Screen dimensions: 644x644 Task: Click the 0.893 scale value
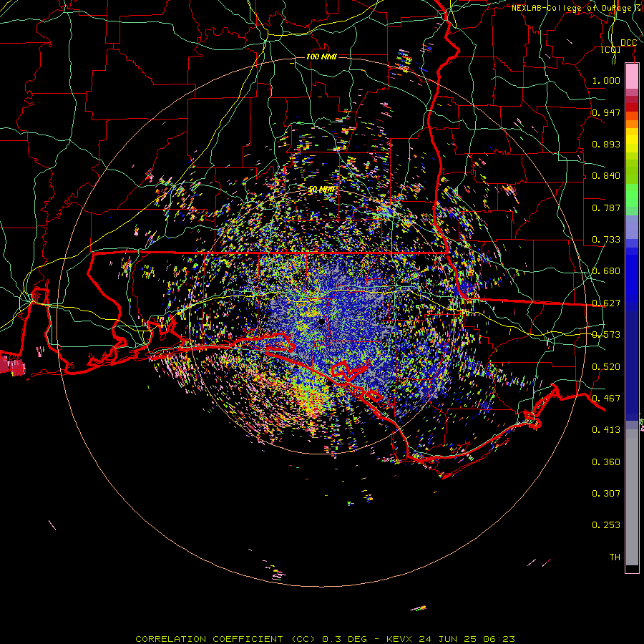(x=606, y=144)
